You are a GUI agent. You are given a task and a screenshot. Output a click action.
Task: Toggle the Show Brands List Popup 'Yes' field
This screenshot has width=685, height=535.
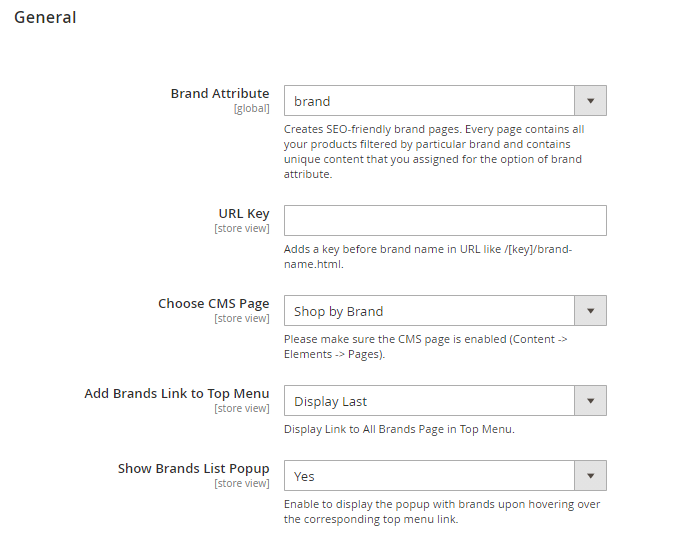click(x=429, y=476)
